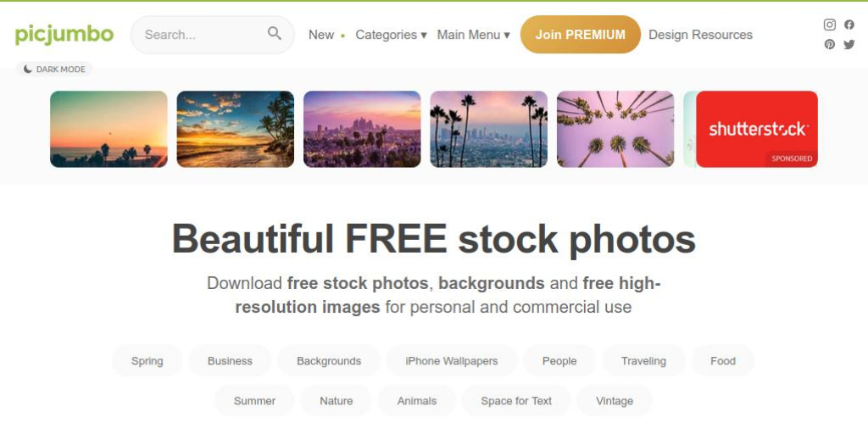Click the shutterstock sponsored banner
The height and width of the screenshot is (434, 868).
[x=757, y=129]
